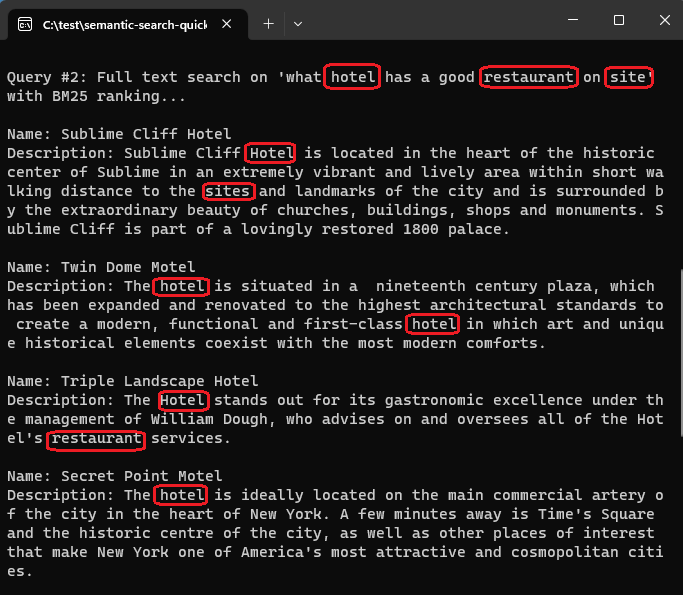Click the highlighted word 'restaurant' in the query
Image resolution: width=683 pixels, height=595 pixels.
coord(528,77)
